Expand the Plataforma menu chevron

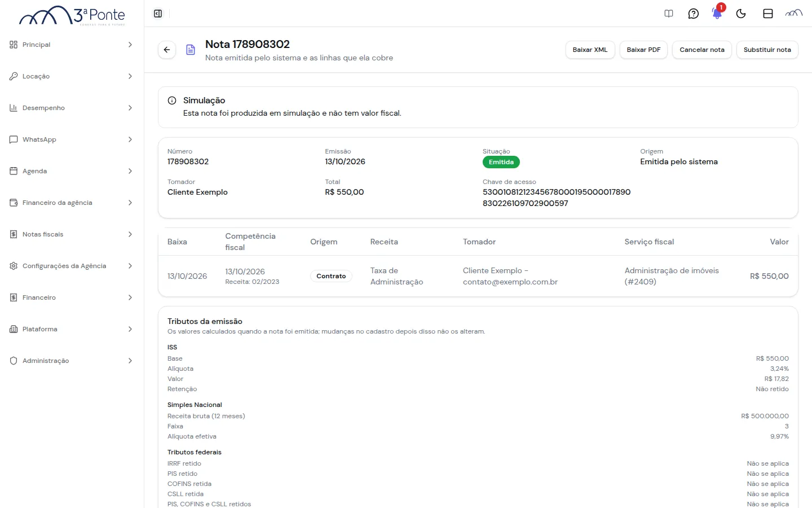click(x=130, y=329)
